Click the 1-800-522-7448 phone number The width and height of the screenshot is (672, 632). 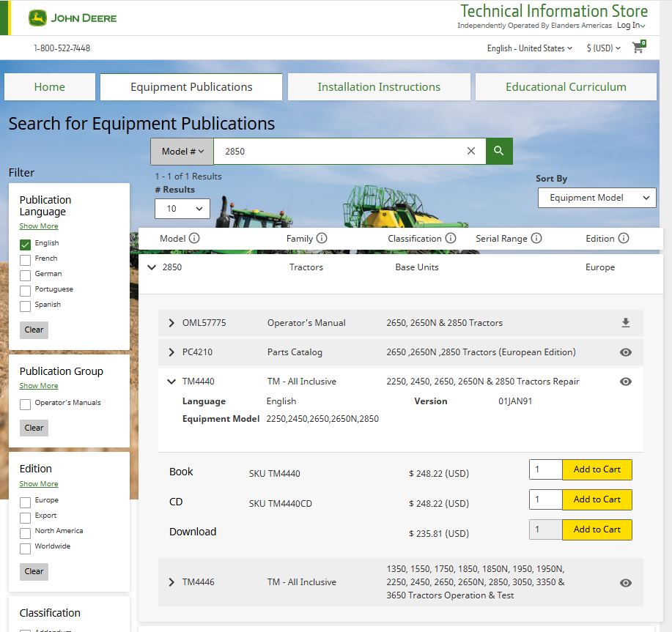pyautogui.click(x=62, y=48)
